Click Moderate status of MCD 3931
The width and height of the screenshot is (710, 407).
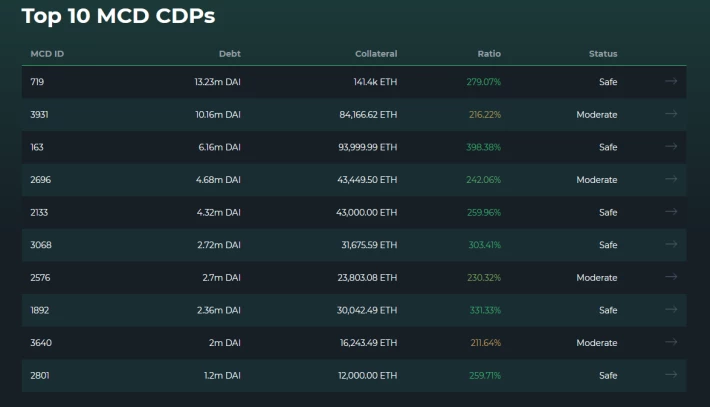(597, 115)
